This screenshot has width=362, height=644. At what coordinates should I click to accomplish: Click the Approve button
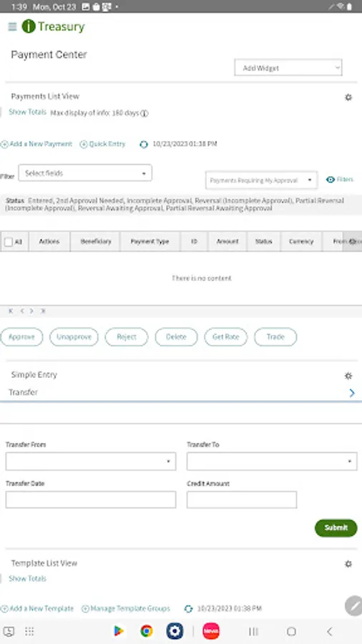tap(21, 337)
